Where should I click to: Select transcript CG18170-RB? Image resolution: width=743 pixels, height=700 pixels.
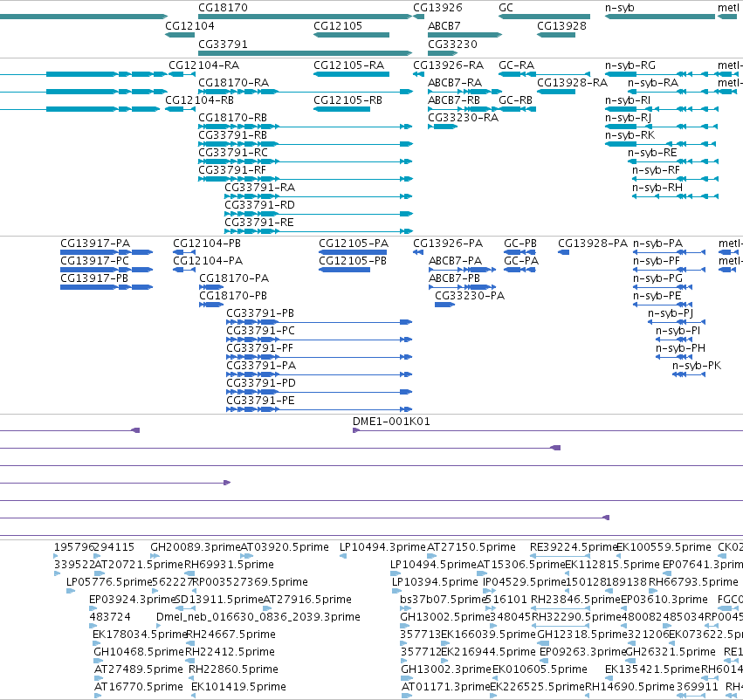pos(306,127)
